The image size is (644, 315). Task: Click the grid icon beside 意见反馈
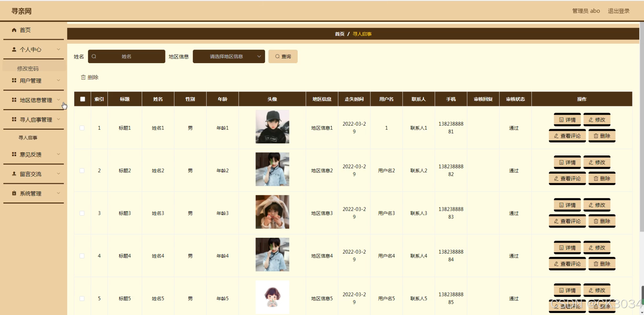tap(14, 154)
